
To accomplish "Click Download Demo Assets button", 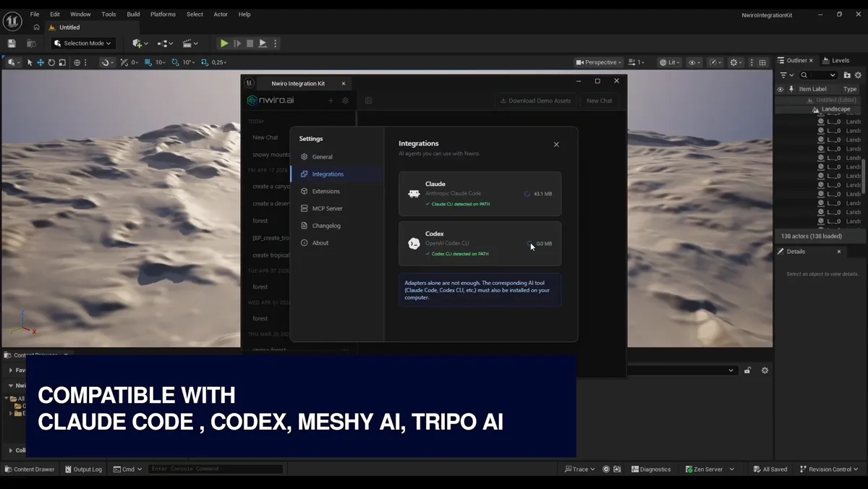I will click(x=535, y=101).
